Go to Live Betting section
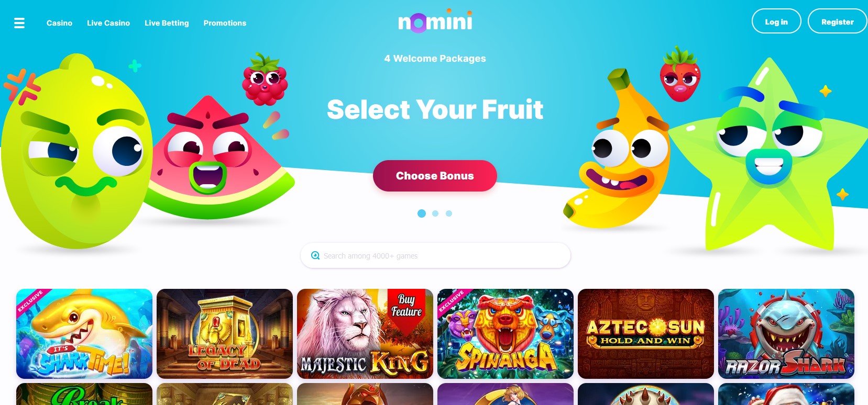The image size is (868, 405). (x=167, y=23)
